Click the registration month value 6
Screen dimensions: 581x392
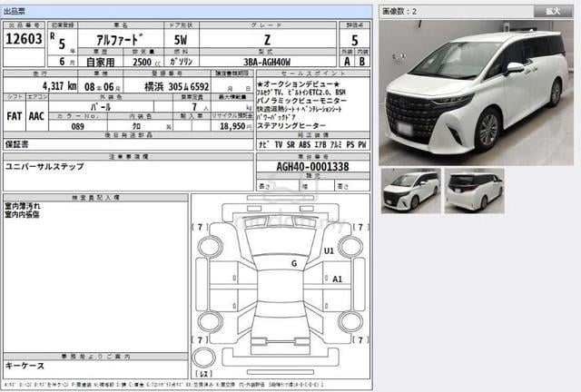coord(62,61)
